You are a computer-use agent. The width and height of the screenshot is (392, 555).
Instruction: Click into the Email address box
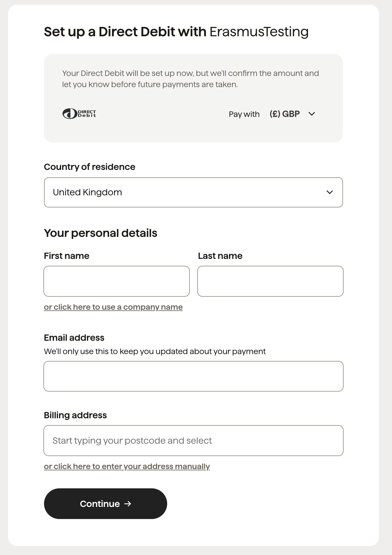194,376
